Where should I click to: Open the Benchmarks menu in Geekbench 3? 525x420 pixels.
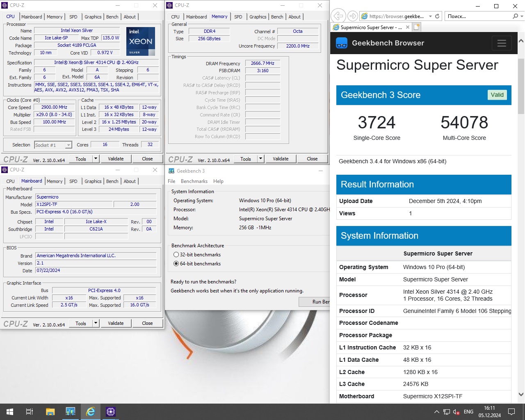point(194,181)
